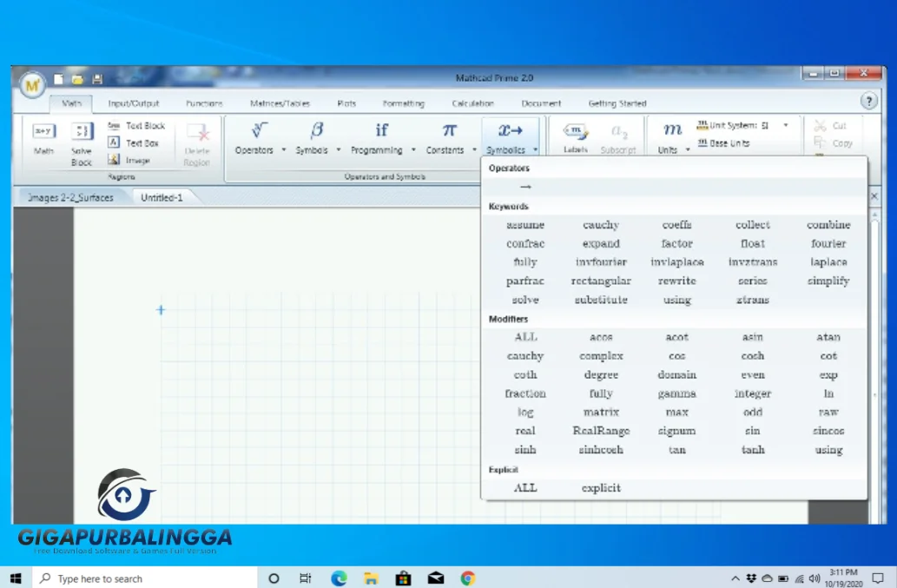Switch to the Matrices/Tables ribbon tab
897x588 pixels.
(280, 103)
